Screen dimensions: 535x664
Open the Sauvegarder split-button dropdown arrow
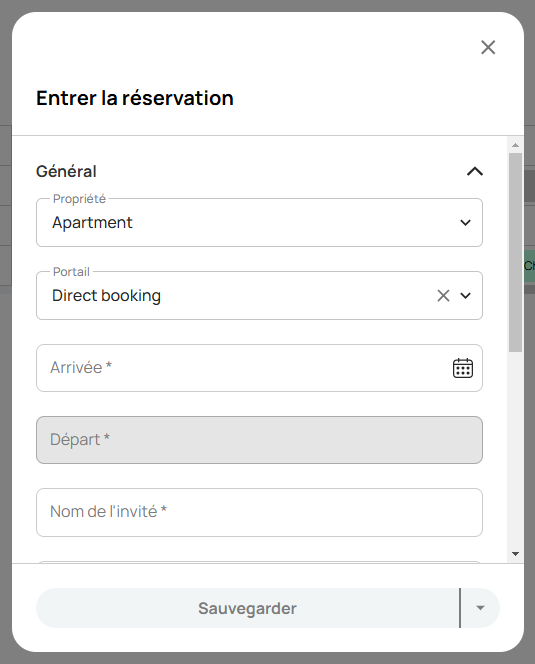[480, 608]
